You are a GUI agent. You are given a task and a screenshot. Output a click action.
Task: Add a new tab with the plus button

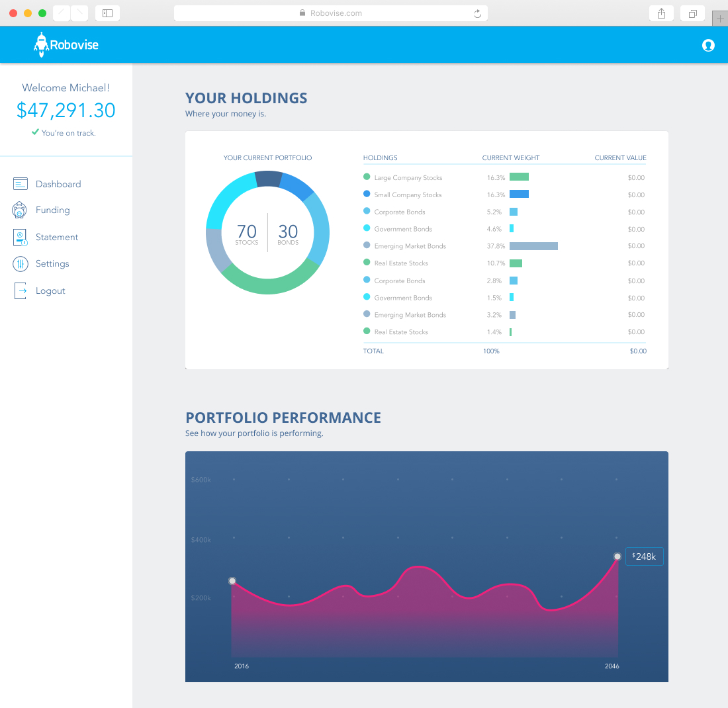click(x=720, y=19)
